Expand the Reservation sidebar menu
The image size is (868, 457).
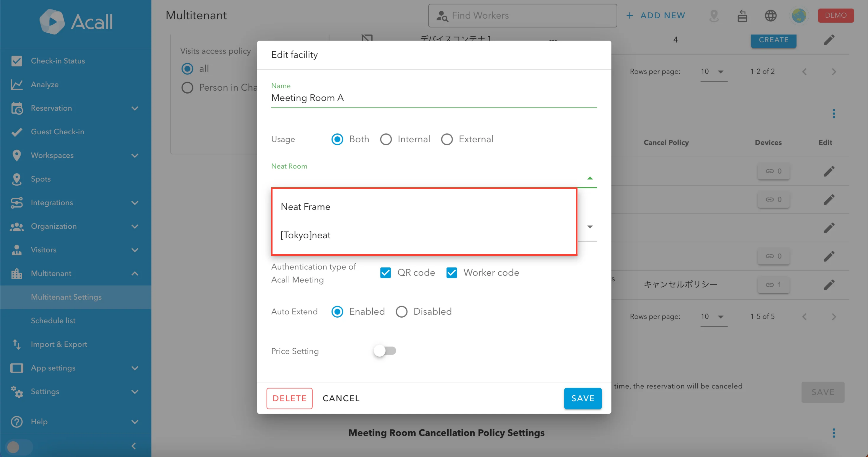click(134, 108)
